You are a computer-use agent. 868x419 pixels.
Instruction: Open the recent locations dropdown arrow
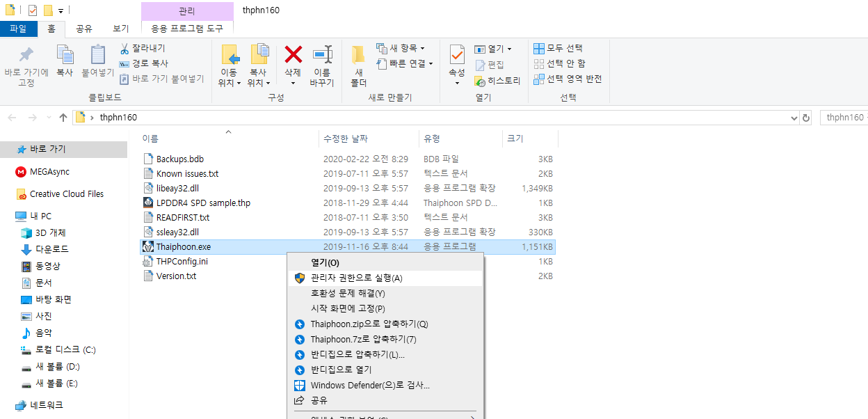(x=49, y=118)
